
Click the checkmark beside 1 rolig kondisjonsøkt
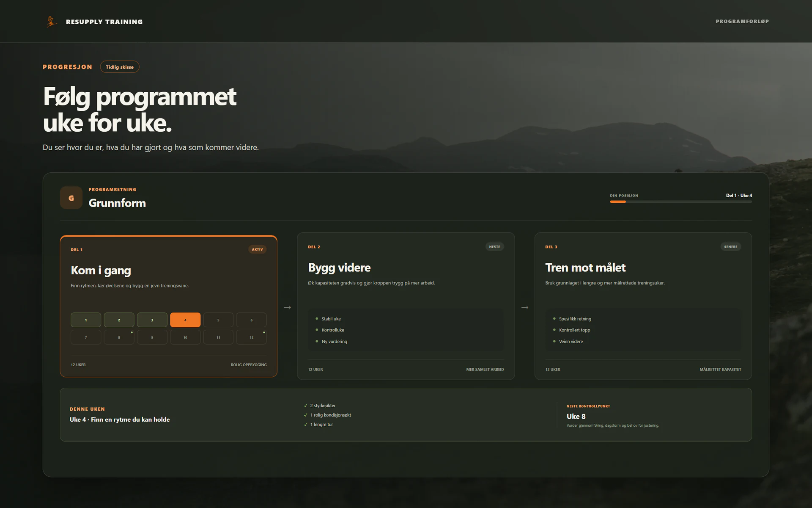coord(306,415)
